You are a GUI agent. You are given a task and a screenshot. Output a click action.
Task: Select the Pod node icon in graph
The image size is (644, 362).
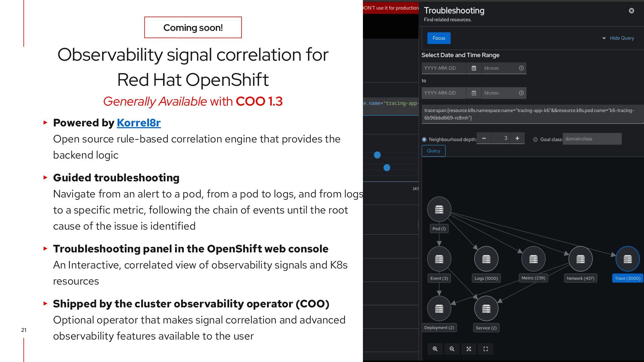point(439,209)
